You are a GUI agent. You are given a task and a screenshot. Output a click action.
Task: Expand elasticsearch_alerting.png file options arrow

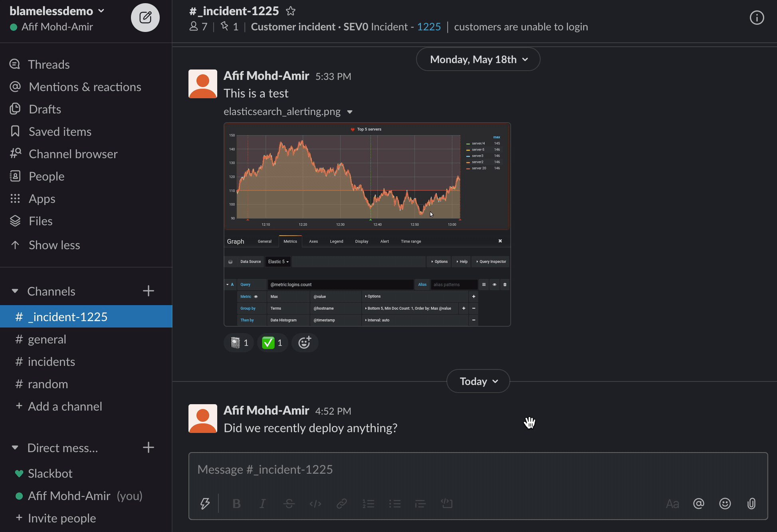[x=350, y=112]
